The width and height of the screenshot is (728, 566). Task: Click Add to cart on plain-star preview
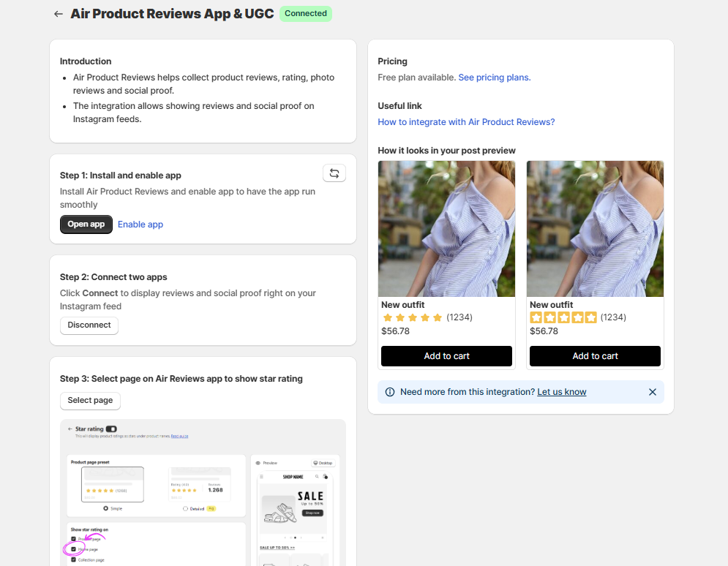[x=446, y=356]
